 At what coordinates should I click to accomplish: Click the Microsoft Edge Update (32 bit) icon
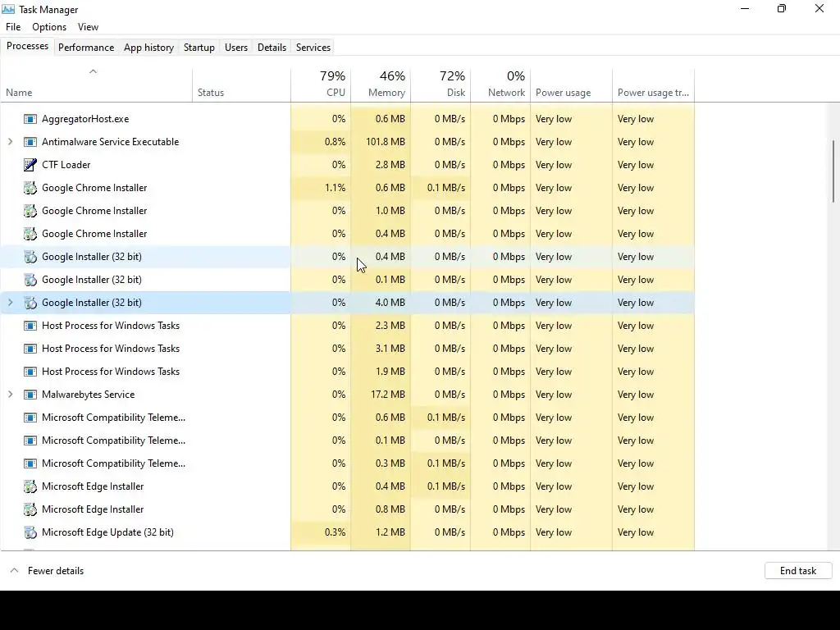[30, 532]
